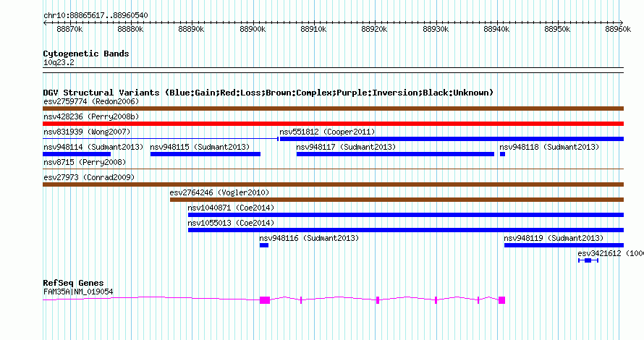Viewport: 644px width, 340px height.
Task: Select the small nsv948116 (Sudmant2013) block
Action: pos(264,245)
